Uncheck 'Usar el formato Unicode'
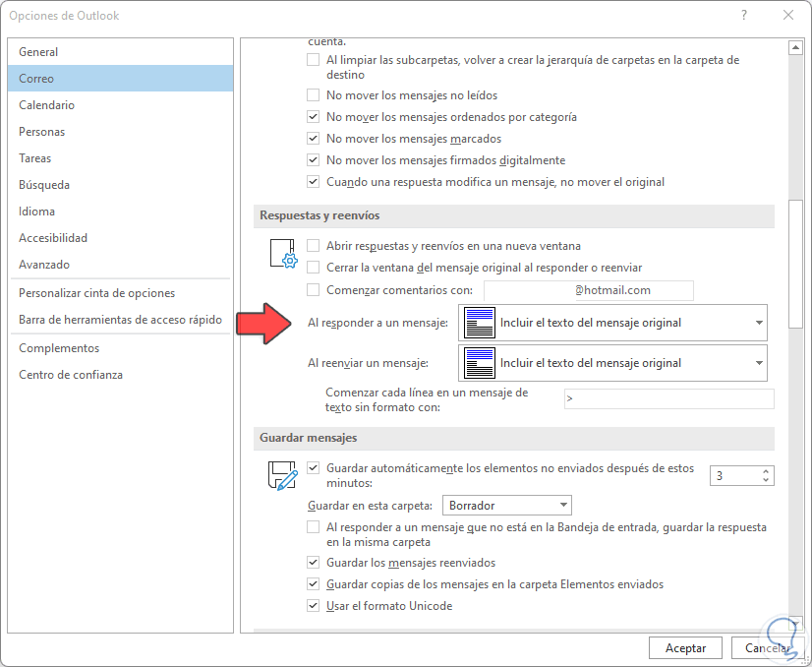This screenshot has width=812, height=667. (x=313, y=605)
